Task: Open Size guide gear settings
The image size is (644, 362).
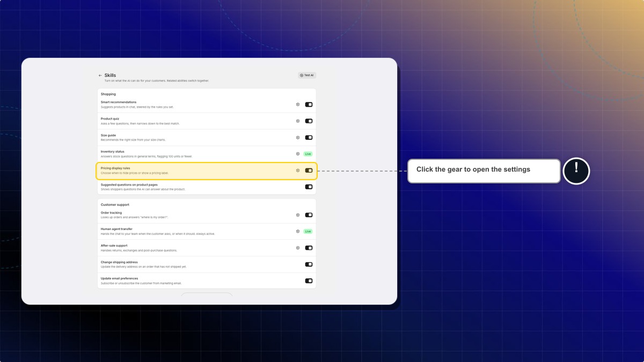Action: tap(298, 137)
